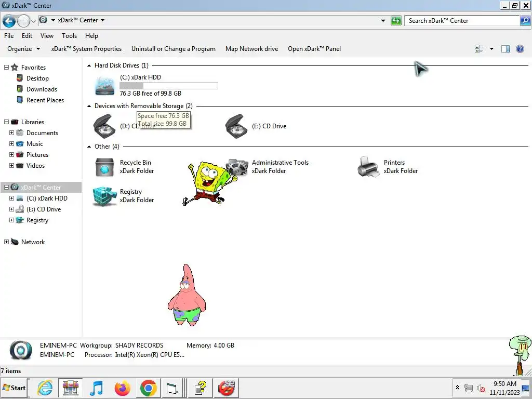Click the Forward navigation arrow

click(23, 21)
